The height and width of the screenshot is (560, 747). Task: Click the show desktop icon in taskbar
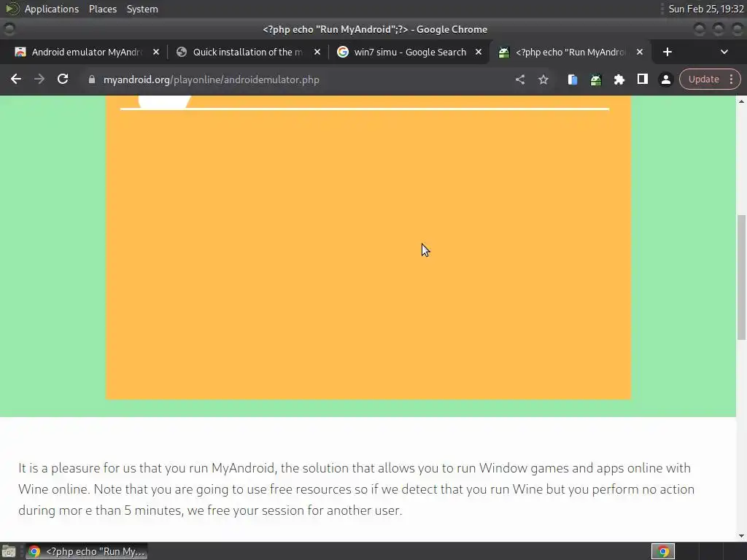coord(9,551)
